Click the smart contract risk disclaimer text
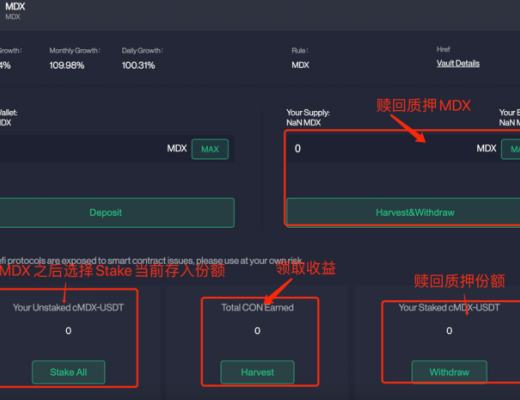This screenshot has width=520, height=400. click(x=152, y=260)
